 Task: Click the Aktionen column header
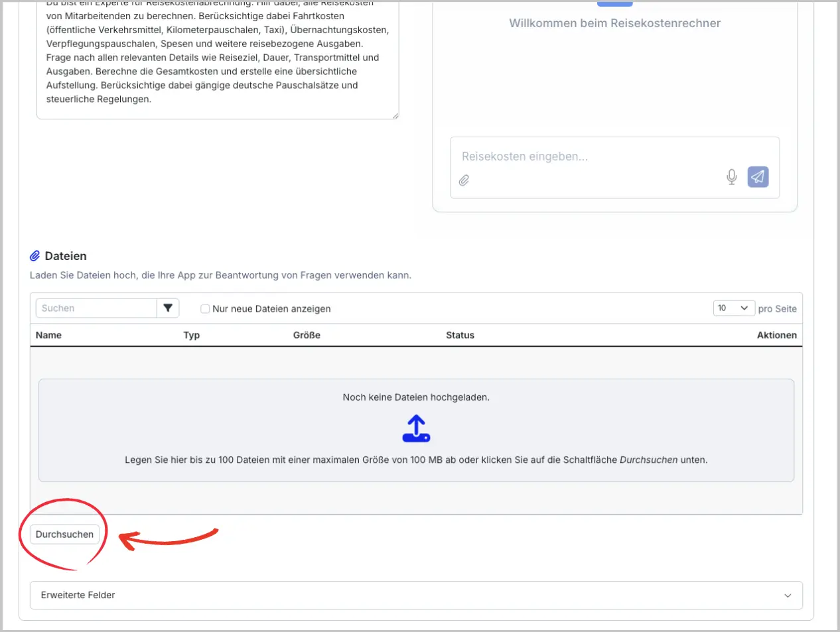pos(776,336)
